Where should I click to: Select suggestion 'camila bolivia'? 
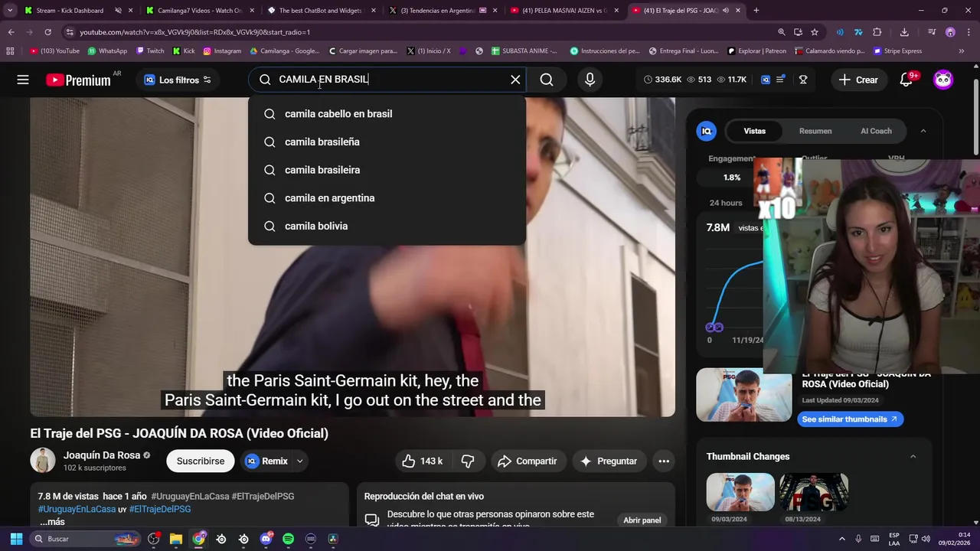click(x=387, y=227)
